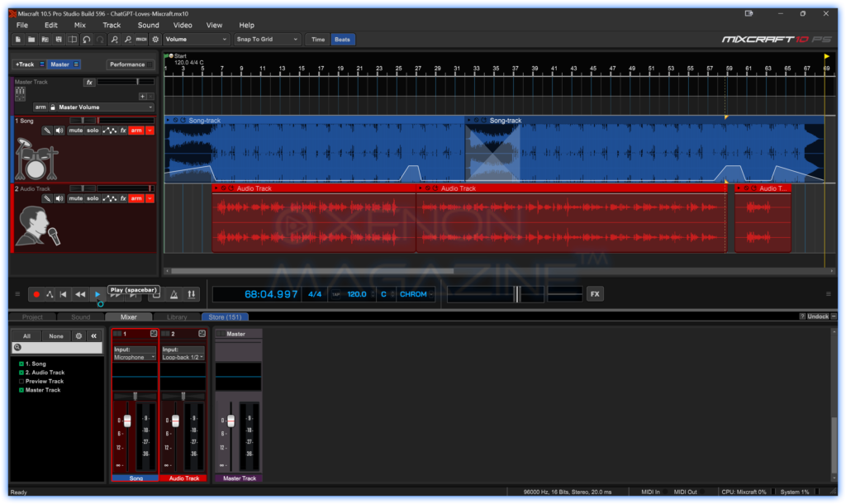Open the Snap To Grid dropdown
Viewport: 846px width, 504px height.
click(x=267, y=40)
